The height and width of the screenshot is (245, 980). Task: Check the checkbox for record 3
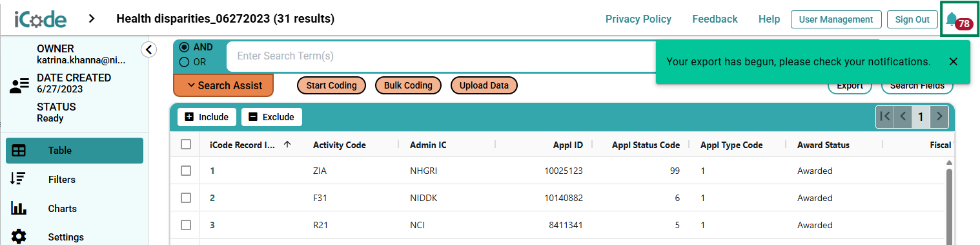coord(186,225)
